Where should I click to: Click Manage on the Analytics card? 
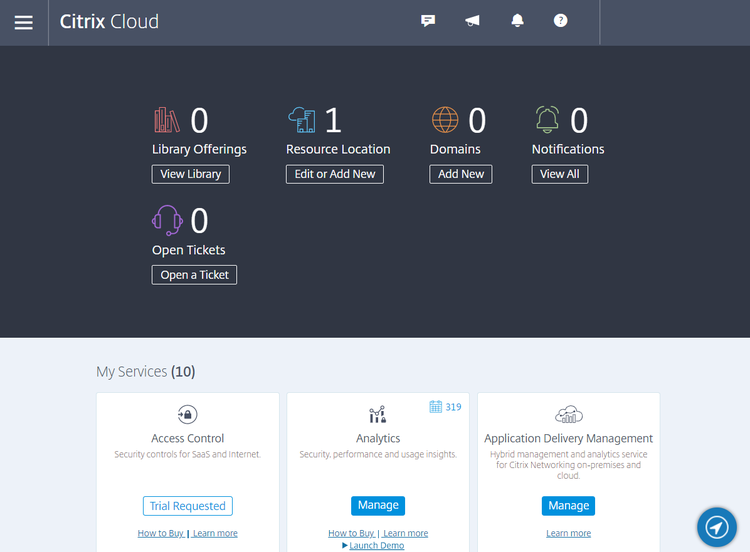click(378, 506)
